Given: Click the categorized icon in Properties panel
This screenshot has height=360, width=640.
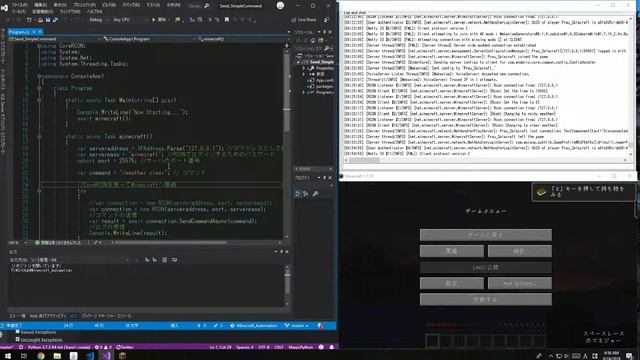Looking at the screenshot, I should point(298,194).
